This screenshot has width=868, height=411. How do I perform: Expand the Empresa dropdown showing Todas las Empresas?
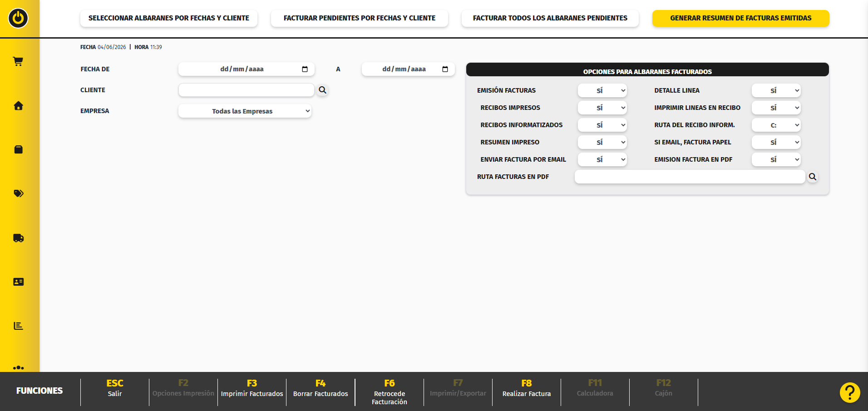click(245, 111)
